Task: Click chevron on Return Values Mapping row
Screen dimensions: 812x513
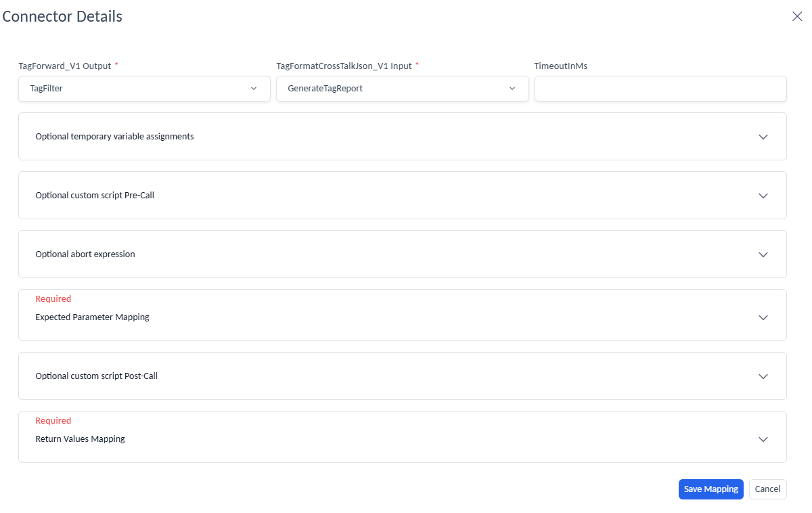Action: pyautogui.click(x=763, y=439)
